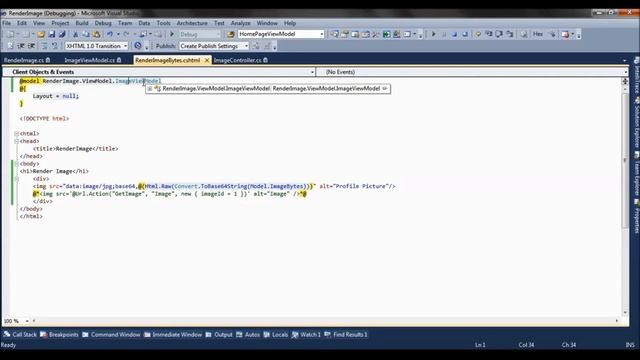Open the Call Stack panel tab

[20, 335]
